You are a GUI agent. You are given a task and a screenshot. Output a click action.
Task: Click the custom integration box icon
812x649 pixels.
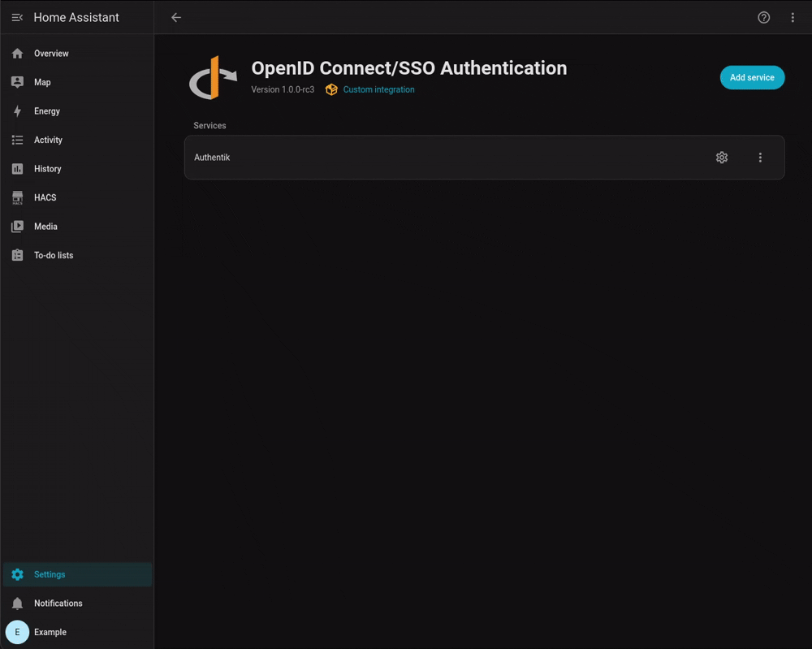click(x=331, y=89)
